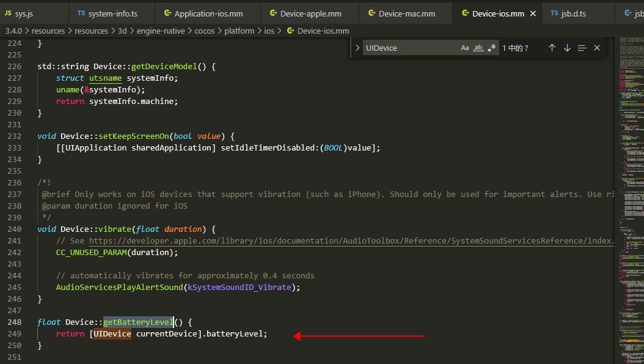Open the engine-native breadcrumb segment

[161, 31]
